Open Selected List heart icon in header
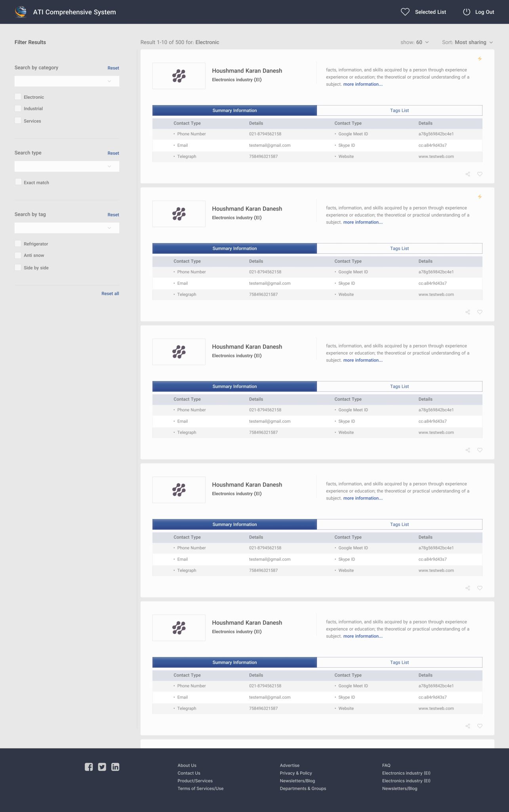The height and width of the screenshot is (812, 509). (x=405, y=12)
